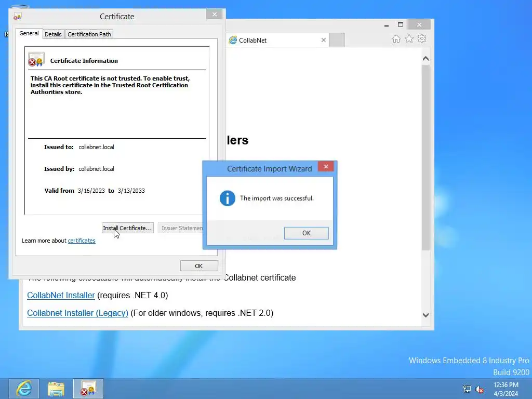
Task: Maximize the Internet Explorer window
Action: pyautogui.click(x=401, y=25)
